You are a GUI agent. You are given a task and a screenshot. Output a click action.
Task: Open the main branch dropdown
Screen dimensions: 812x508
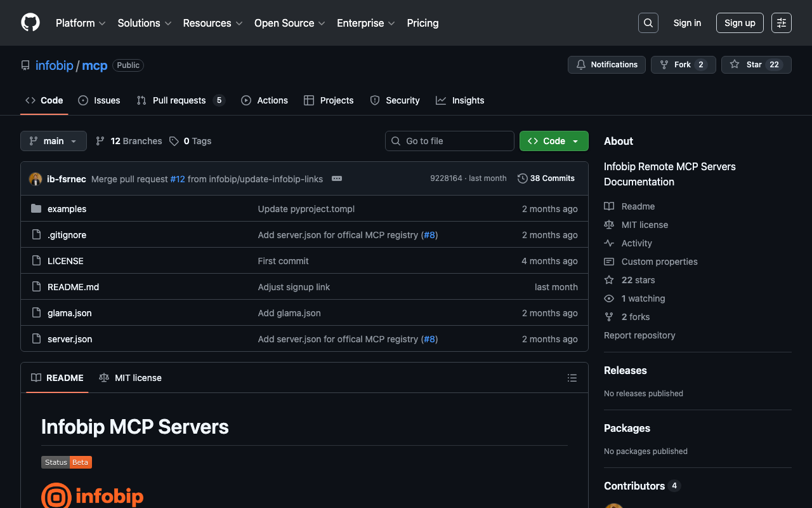53,141
